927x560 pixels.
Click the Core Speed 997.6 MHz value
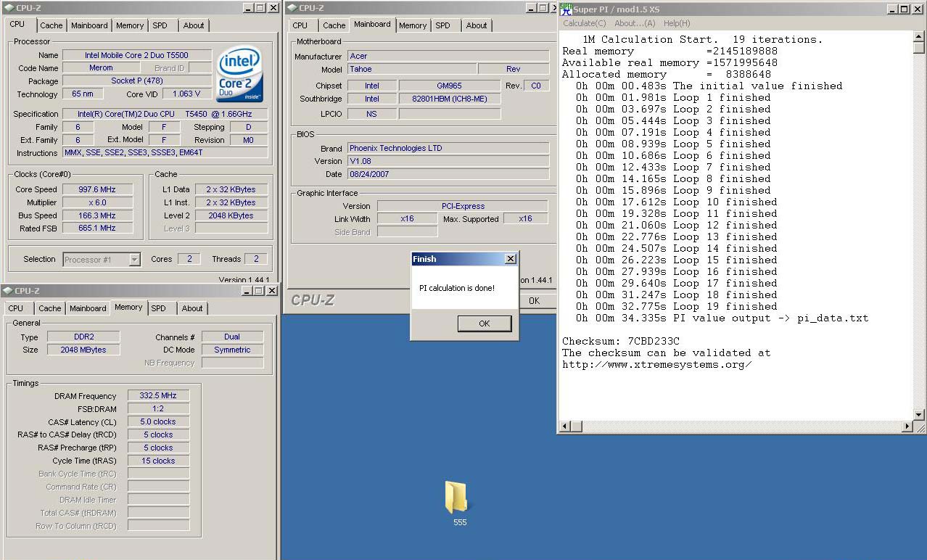point(97,189)
